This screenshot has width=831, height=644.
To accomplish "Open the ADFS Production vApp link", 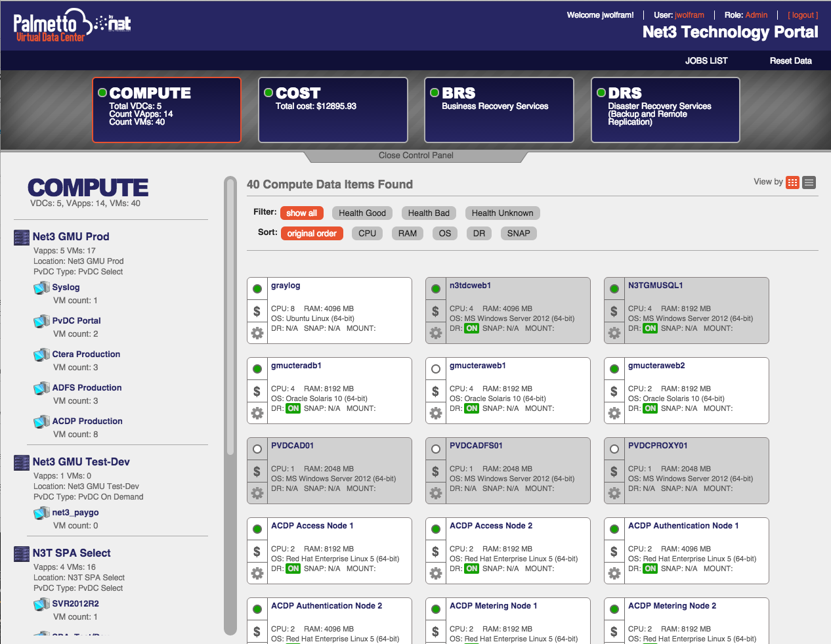I will click(87, 387).
